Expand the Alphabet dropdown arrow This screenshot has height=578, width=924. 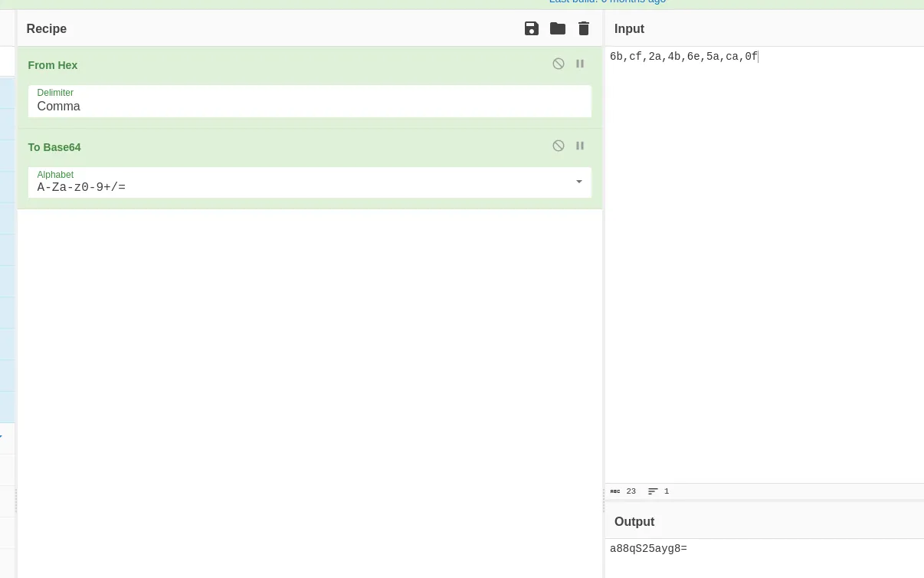coord(578,182)
